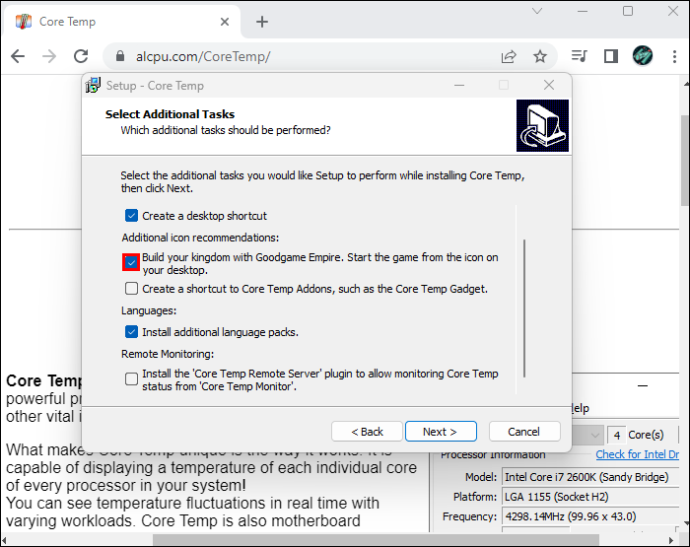Reload the page with the refresh icon
The image size is (690, 547).
click(81, 56)
